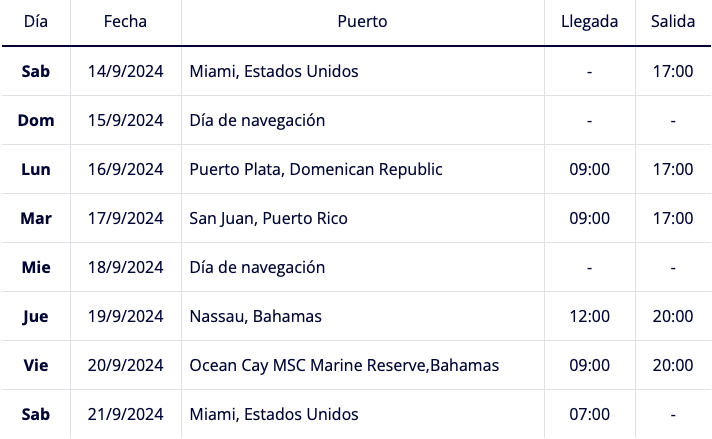Click the Fecha column header

(125, 21)
